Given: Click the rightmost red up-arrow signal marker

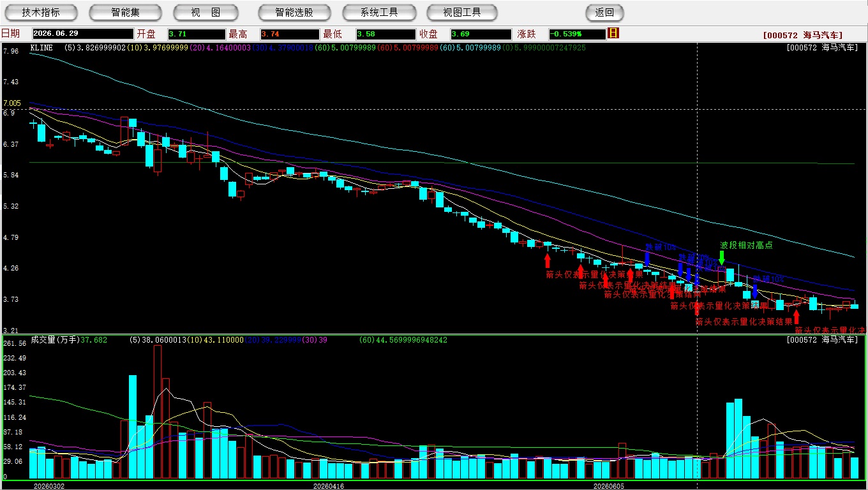Looking at the screenshot, I should coord(796,316).
